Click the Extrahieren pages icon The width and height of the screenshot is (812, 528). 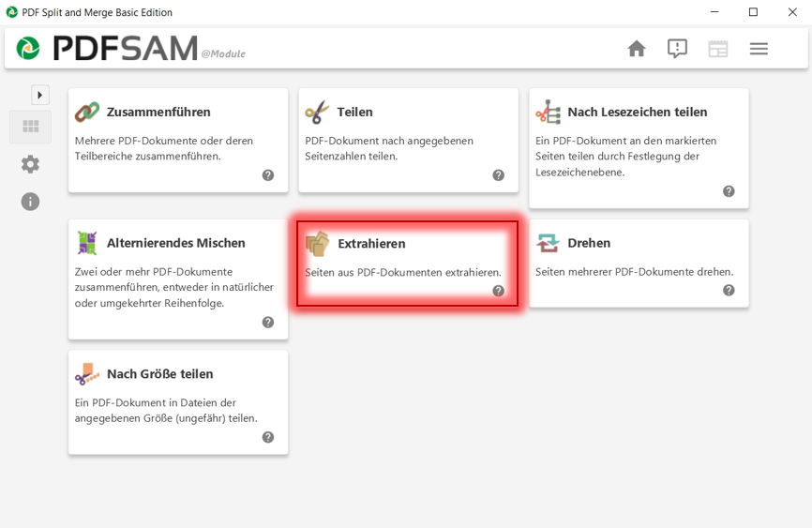coord(318,244)
